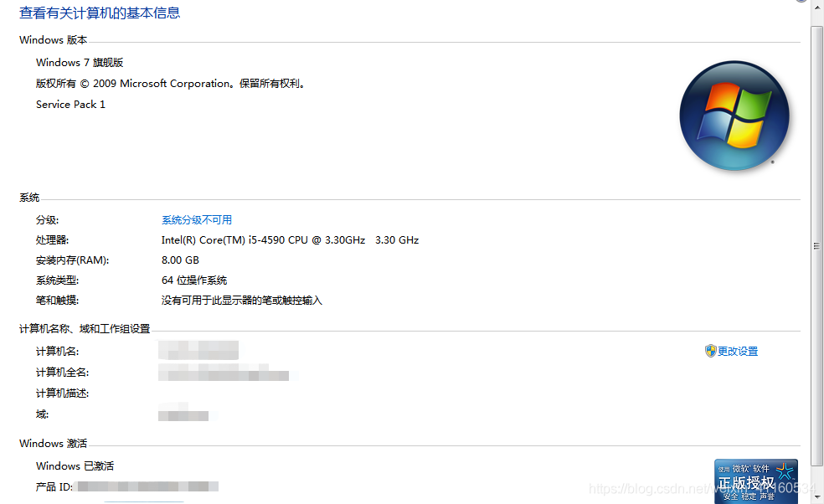
Task: Click the blurred 计算机名 value
Action: pyautogui.click(x=198, y=350)
